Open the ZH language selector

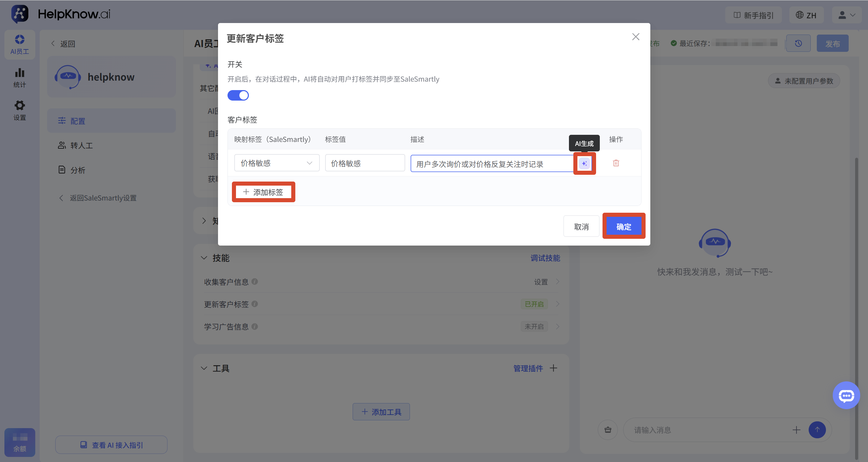click(806, 15)
